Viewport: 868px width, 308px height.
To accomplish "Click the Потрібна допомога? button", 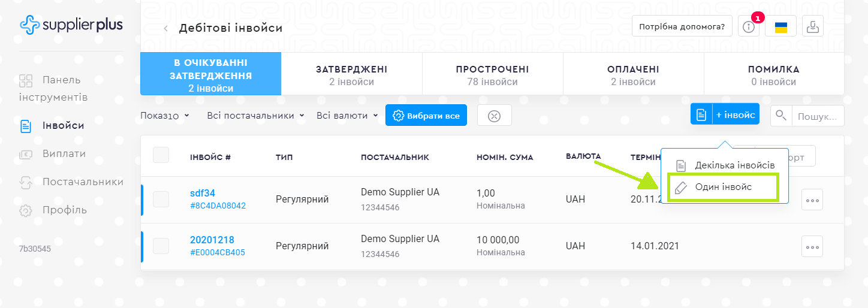I will point(682,27).
